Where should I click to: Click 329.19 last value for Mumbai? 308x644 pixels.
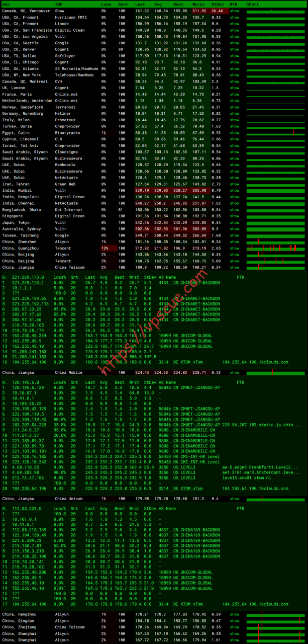143,191
